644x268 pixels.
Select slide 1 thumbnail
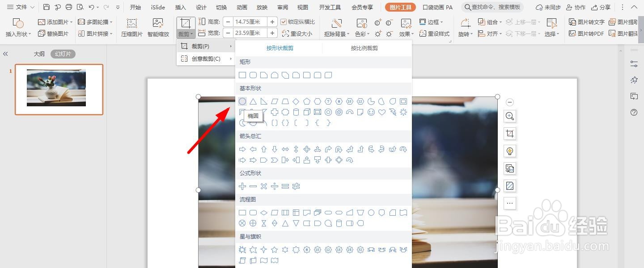click(59, 89)
